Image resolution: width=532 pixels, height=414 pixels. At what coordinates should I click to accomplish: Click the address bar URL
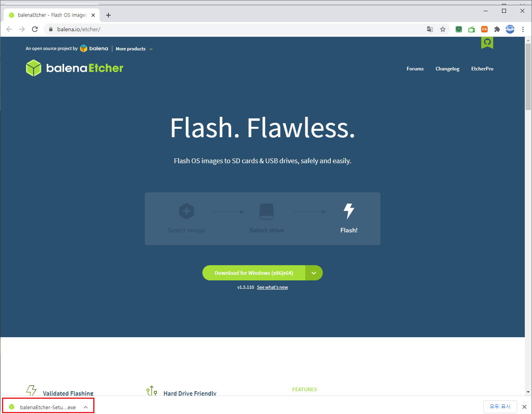79,29
